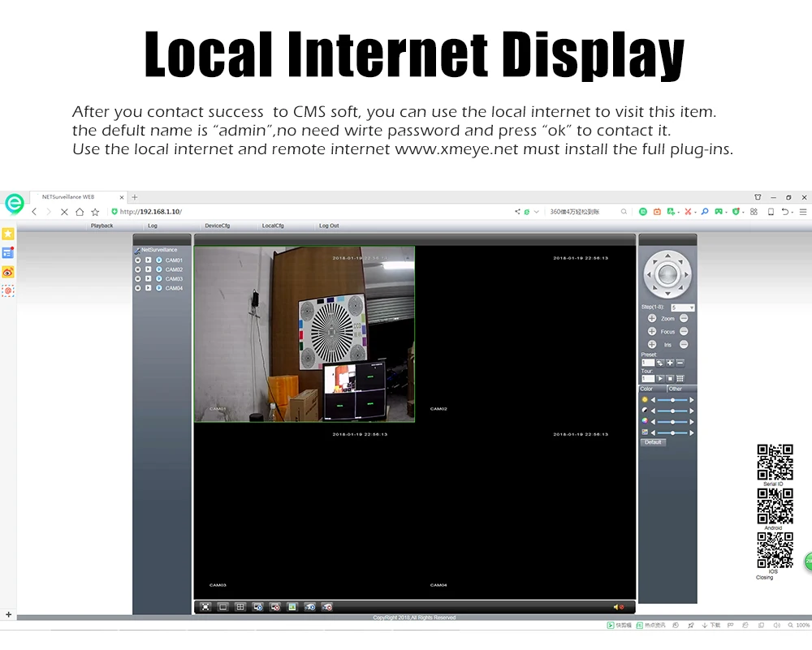Select CAM02 in the device list
Viewport: 812px width, 650px height.
(174, 269)
